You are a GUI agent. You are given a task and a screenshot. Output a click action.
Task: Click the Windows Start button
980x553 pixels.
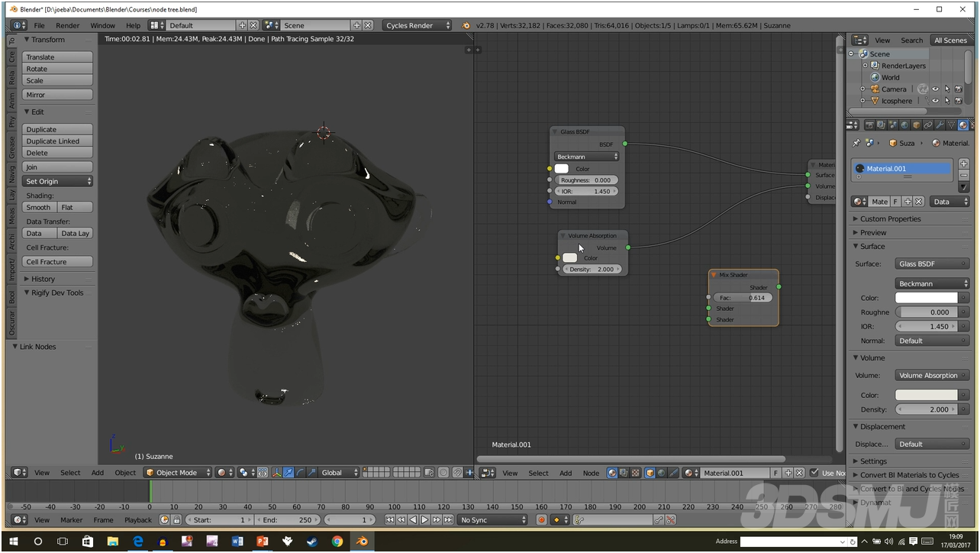pyautogui.click(x=14, y=542)
